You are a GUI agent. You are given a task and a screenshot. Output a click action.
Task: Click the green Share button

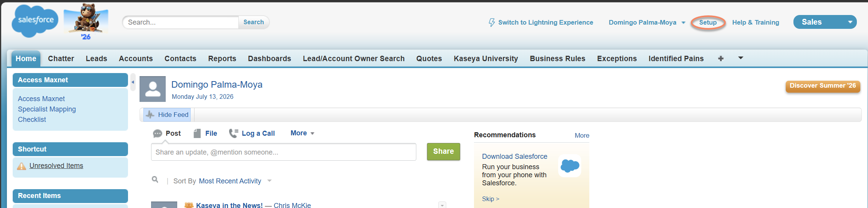click(x=444, y=151)
